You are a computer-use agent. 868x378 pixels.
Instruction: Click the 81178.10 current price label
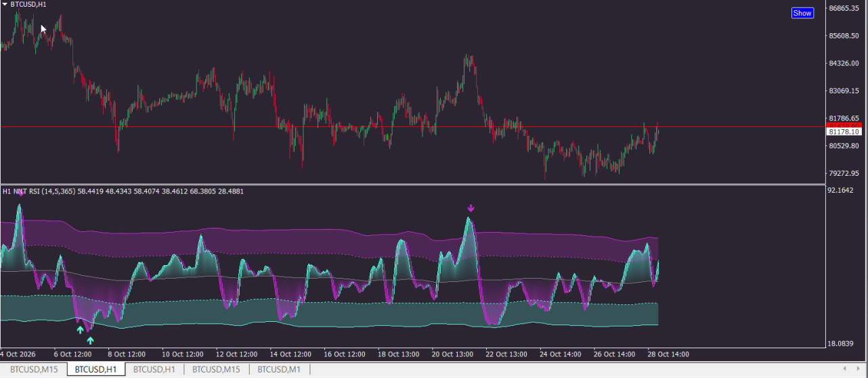point(843,133)
